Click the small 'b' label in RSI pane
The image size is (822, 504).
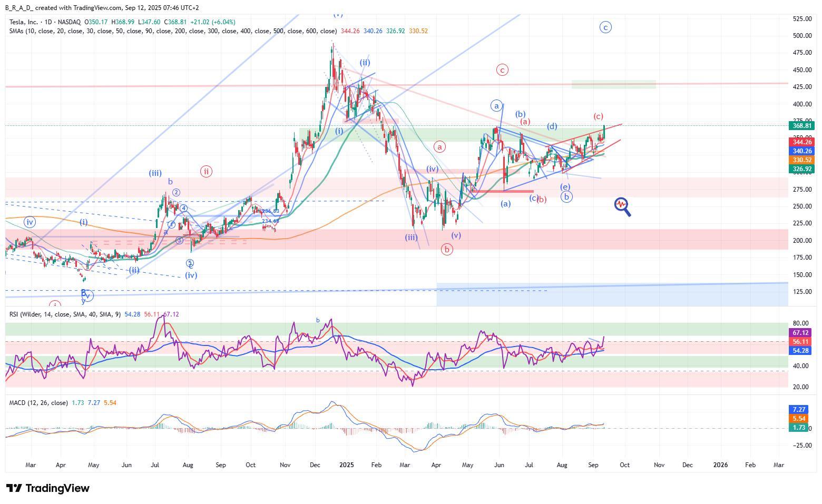click(318, 320)
